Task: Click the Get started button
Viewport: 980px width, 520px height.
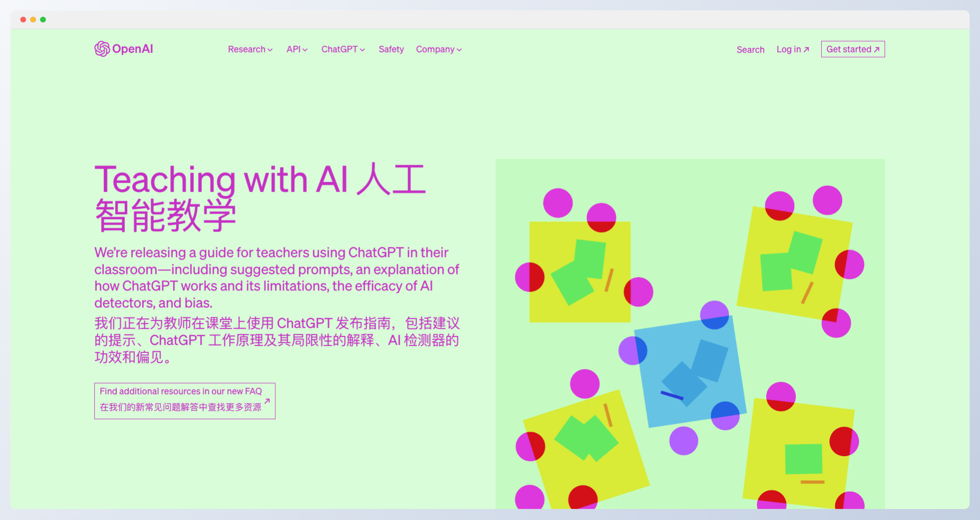Action: pyautogui.click(x=853, y=49)
